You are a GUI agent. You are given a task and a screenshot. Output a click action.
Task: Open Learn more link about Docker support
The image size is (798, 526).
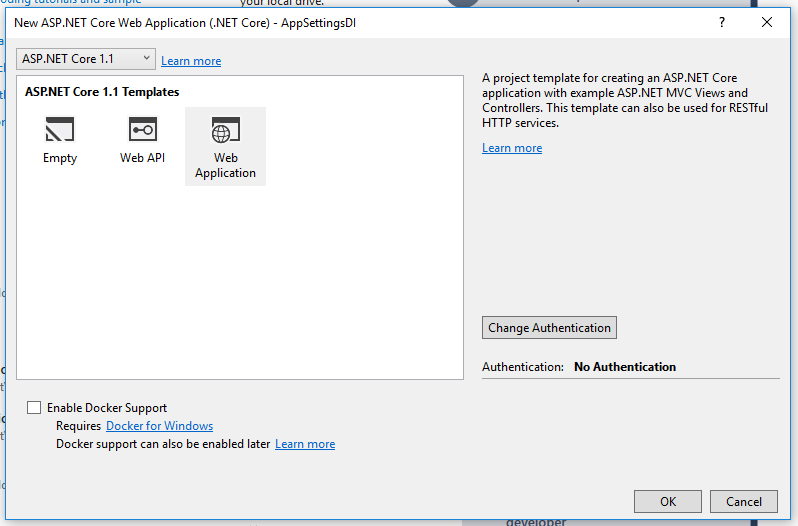pyautogui.click(x=305, y=444)
